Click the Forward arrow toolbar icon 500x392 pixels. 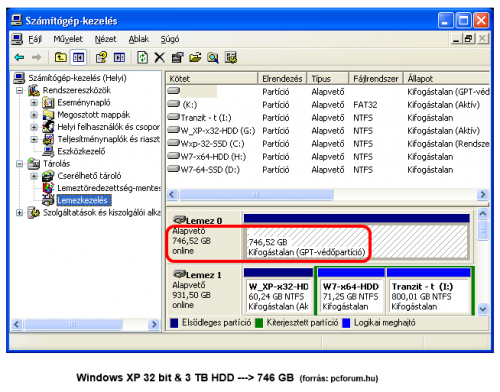37,58
